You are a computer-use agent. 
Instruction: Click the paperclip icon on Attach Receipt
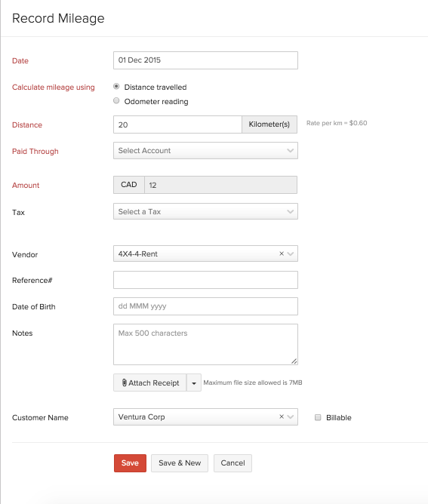pyautogui.click(x=124, y=383)
